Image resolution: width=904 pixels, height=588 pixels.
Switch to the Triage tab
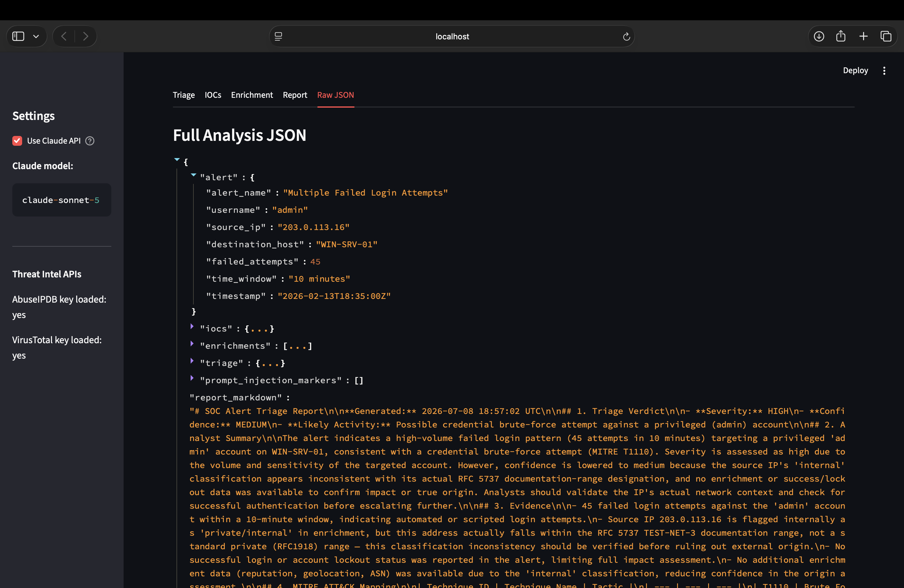click(x=184, y=95)
